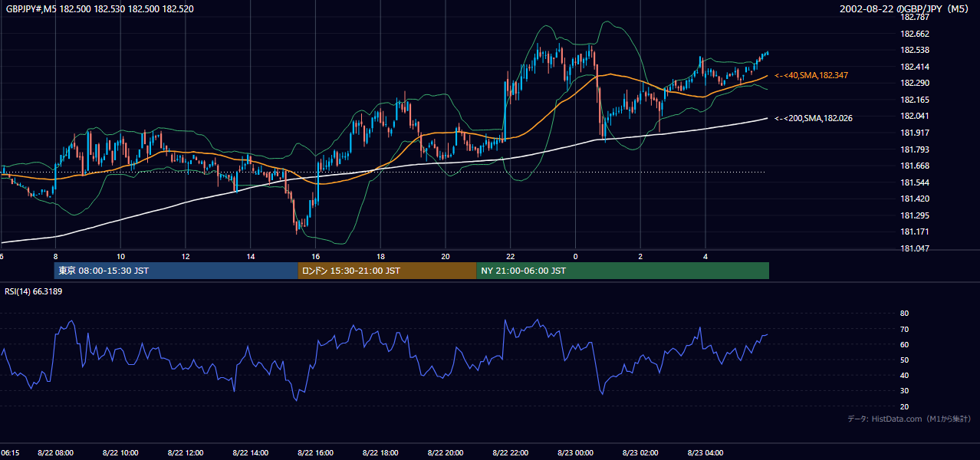Click price axis value 181.420
This screenshot has height=460, width=980.
pos(914,199)
